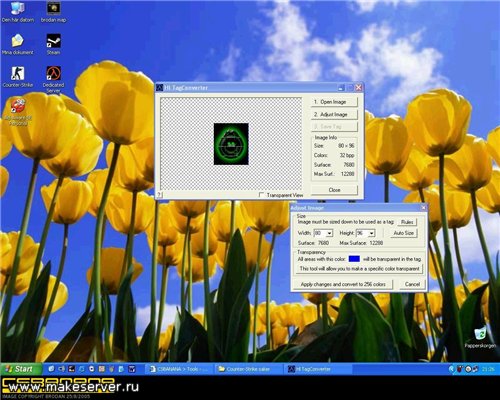The width and height of the screenshot is (500, 400).
Task: Select the Counter-Strike desktop shortcut
Action: pos(18,77)
